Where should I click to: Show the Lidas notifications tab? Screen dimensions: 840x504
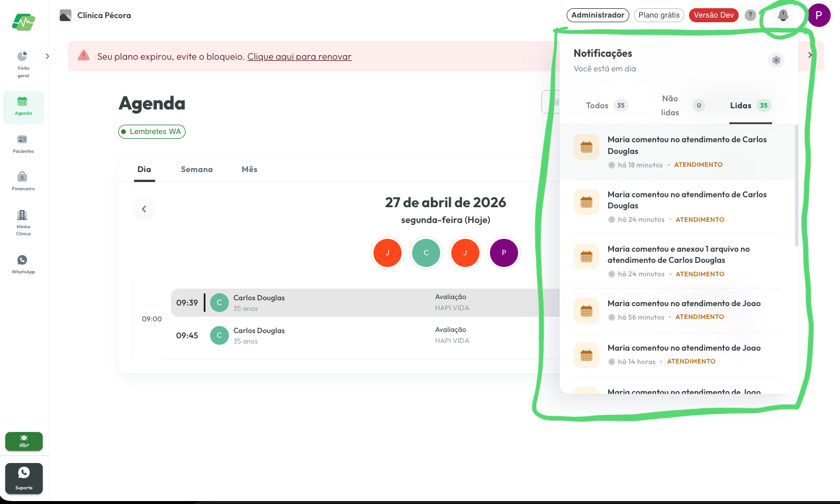click(750, 105)
